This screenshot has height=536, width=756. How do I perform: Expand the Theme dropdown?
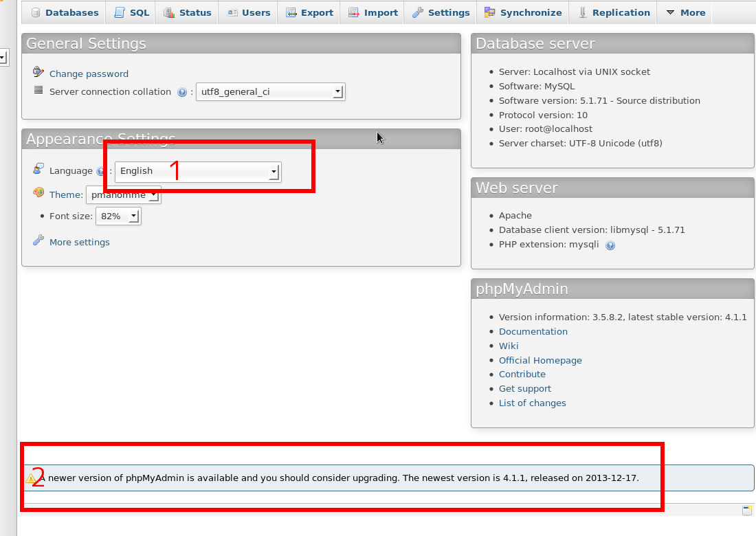click(124, 195)
